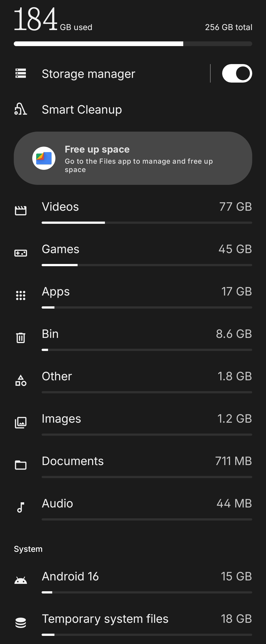Tap the Android 16 robot icon
Viewport: 266px width, 644px height.
[x=21, y=580]
